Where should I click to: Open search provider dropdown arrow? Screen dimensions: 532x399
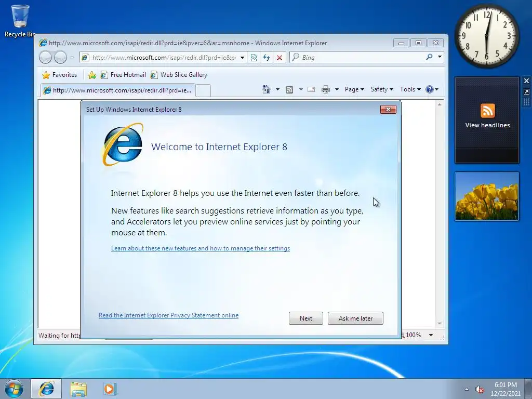pos(440,57)
